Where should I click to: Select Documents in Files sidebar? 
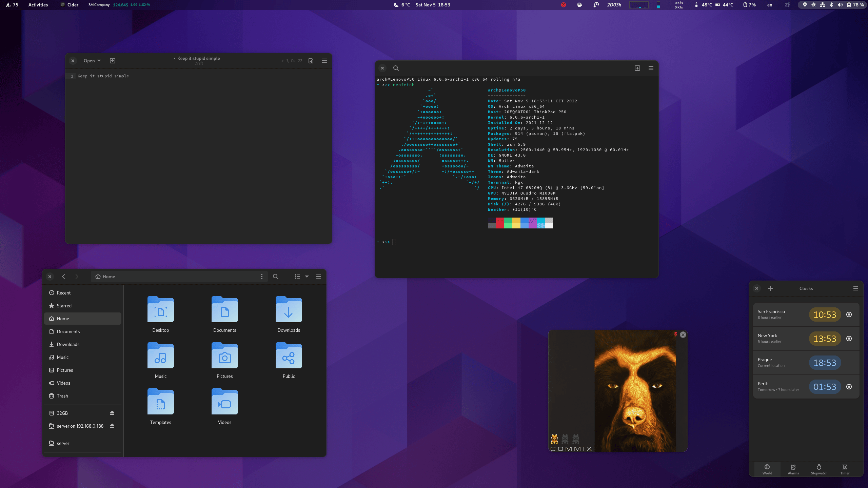pyautogui.click(x=83, y=331)
